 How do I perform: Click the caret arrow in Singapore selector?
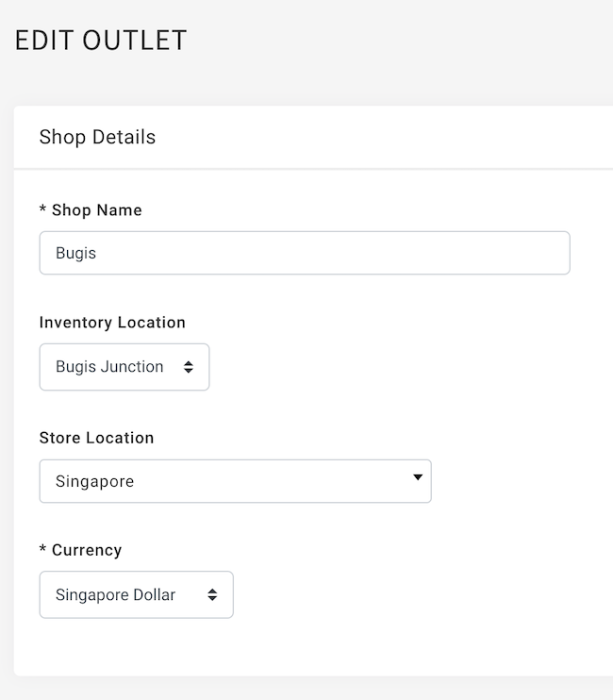[418, 477]
